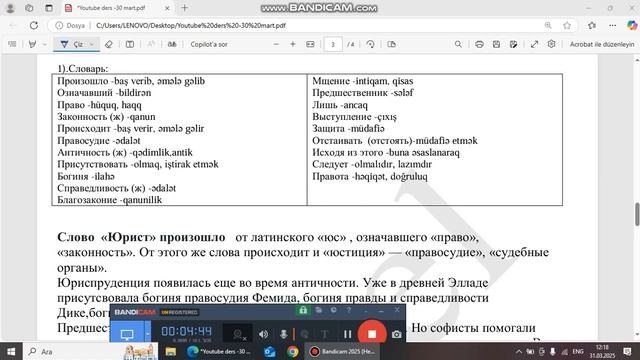Open Bandicam output folder icon
The height and width of the screenshot is (360, 640).
tap(319, 310)
